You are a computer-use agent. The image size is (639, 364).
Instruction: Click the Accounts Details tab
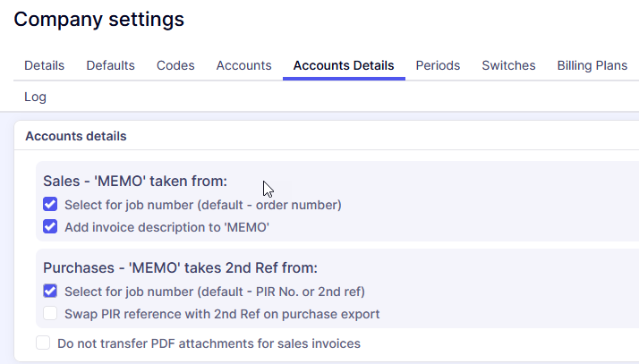point(344,65)
